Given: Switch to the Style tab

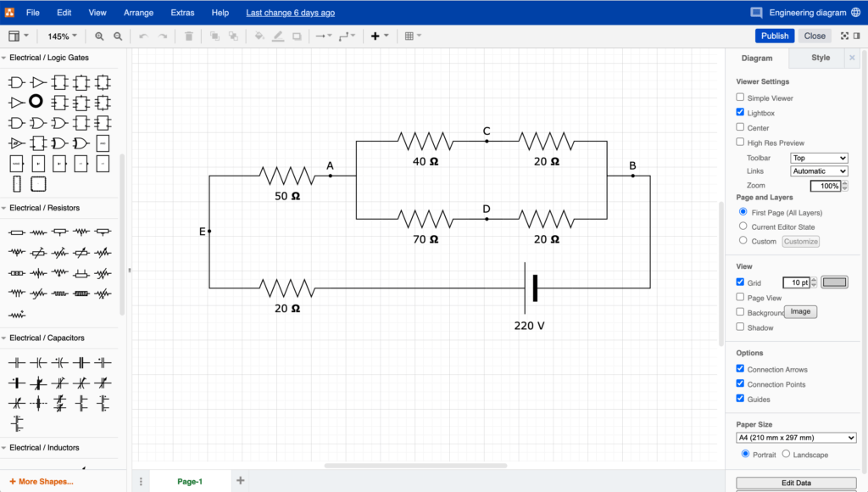Looking at the screenshot, I should 821,58.
